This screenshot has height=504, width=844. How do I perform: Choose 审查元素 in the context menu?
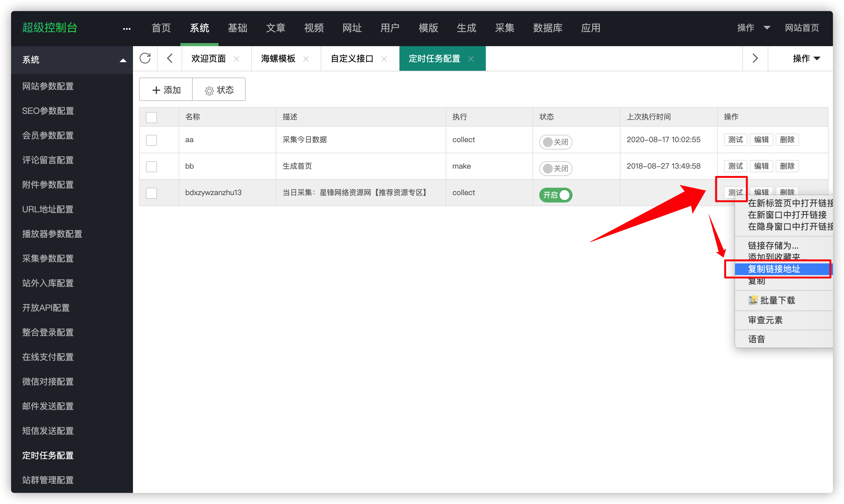click(x=784, y=320)
